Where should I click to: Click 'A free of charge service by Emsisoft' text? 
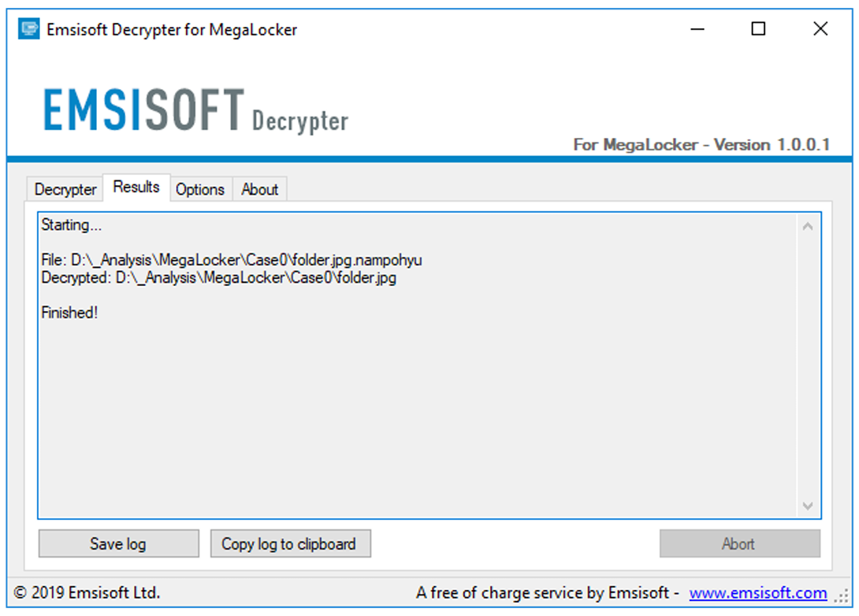(542, 593)
